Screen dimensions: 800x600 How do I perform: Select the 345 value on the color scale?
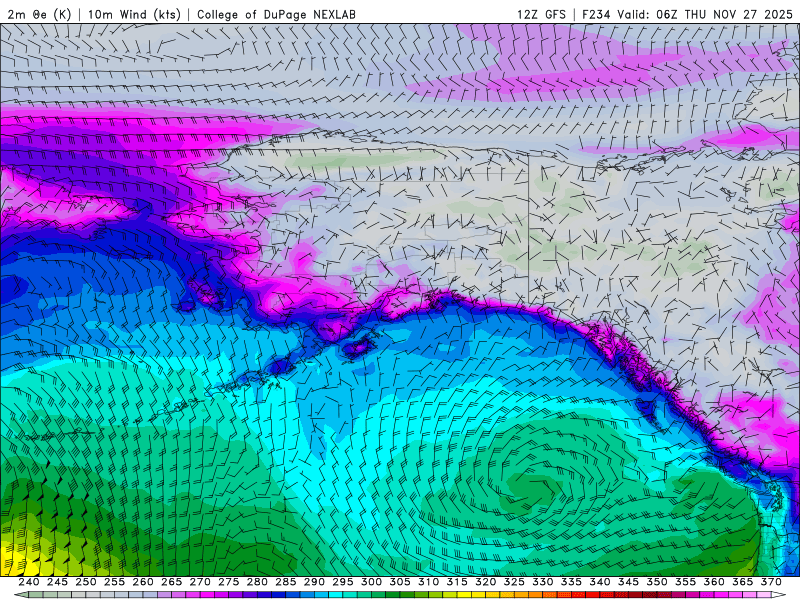[x=629, y=582]
